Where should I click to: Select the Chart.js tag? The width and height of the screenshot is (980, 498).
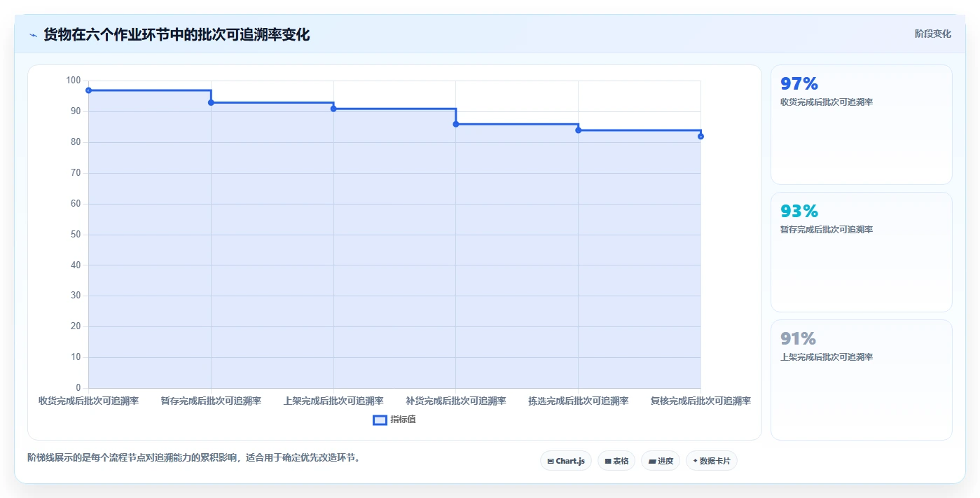coord(566,461)
